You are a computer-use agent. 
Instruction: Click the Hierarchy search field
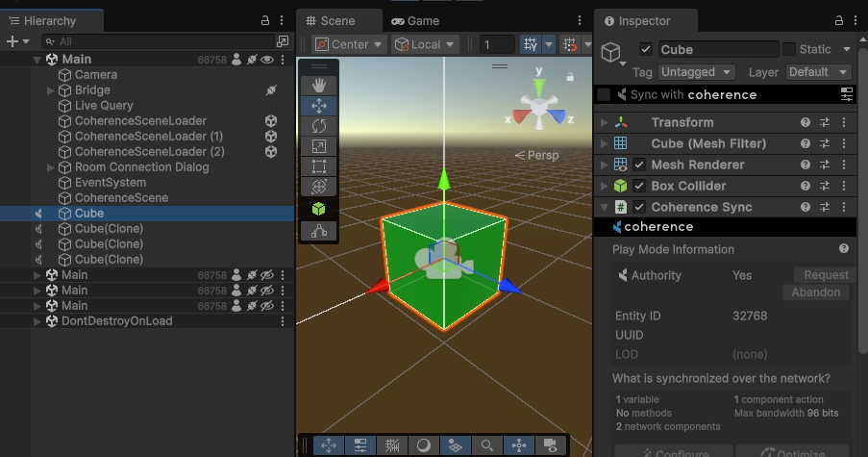(x=163, y=41)
